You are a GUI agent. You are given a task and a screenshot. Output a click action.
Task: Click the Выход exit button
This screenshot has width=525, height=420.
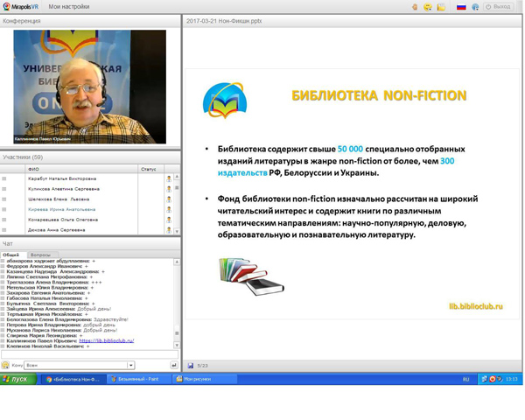click(498, 7)
